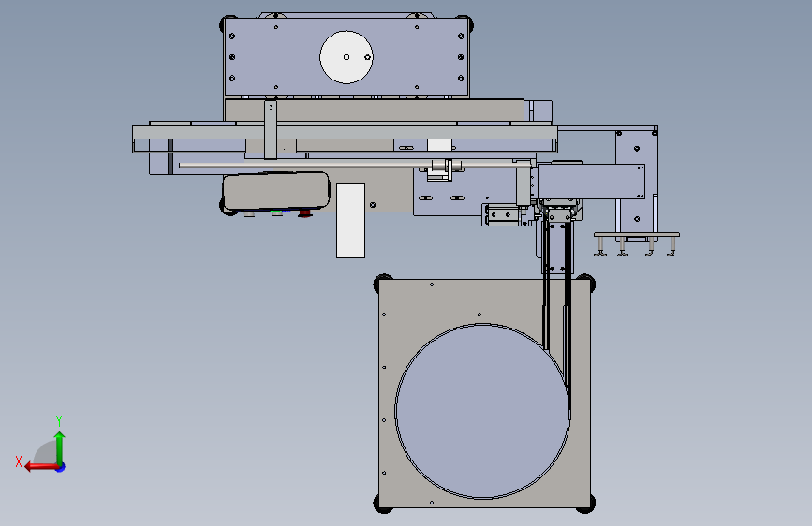812x526 pixels.
Task: Click the red X axis arrow on the triad
Action: pyautogui.click(x=40, y=467)
